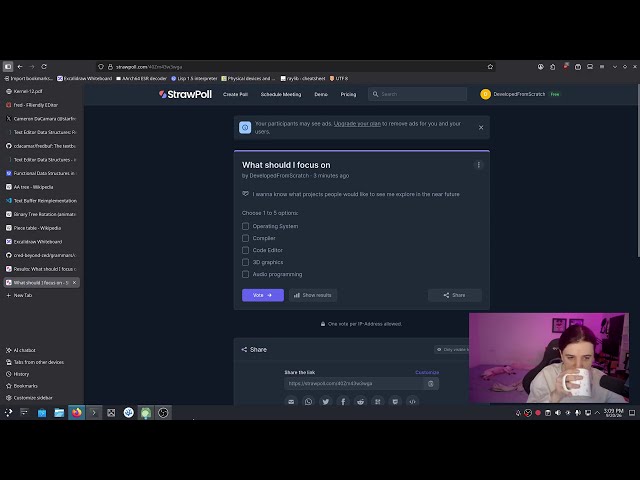
Task: Submit the poll with Vote button
Action: click(x=262, y=295)
